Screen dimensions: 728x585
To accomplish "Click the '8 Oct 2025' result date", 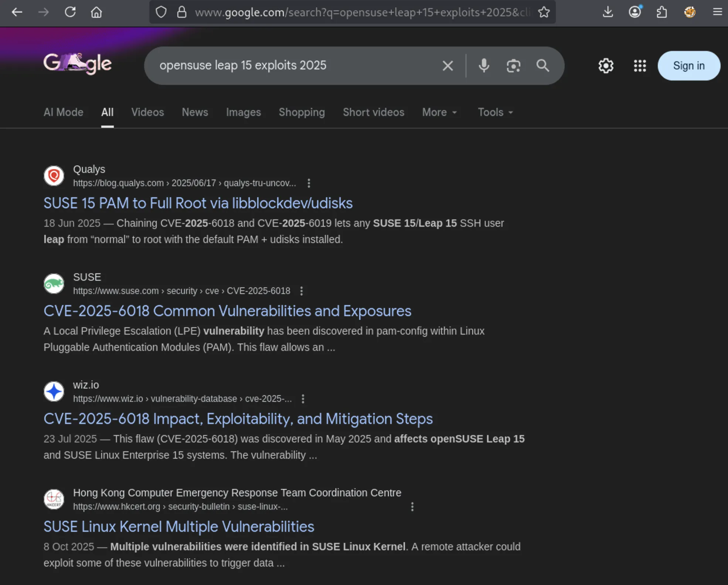I will pyautogui.click(x=69, y=547).
